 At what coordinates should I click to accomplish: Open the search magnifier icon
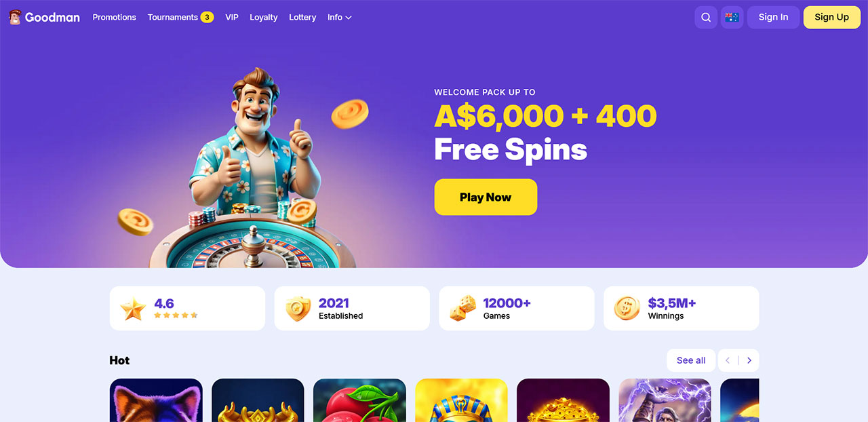706,18
